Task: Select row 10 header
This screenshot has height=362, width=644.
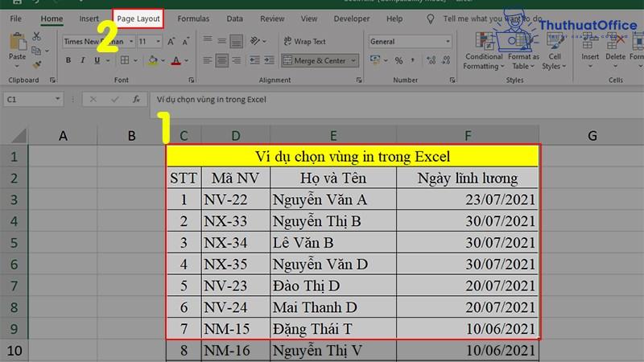Action: (x=14, y=351)
